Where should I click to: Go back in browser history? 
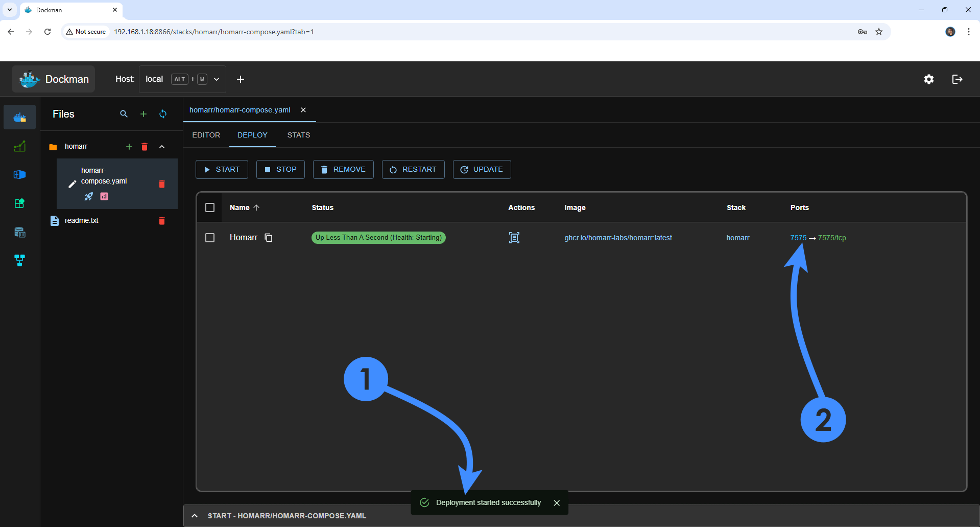(x=11, y=32)
